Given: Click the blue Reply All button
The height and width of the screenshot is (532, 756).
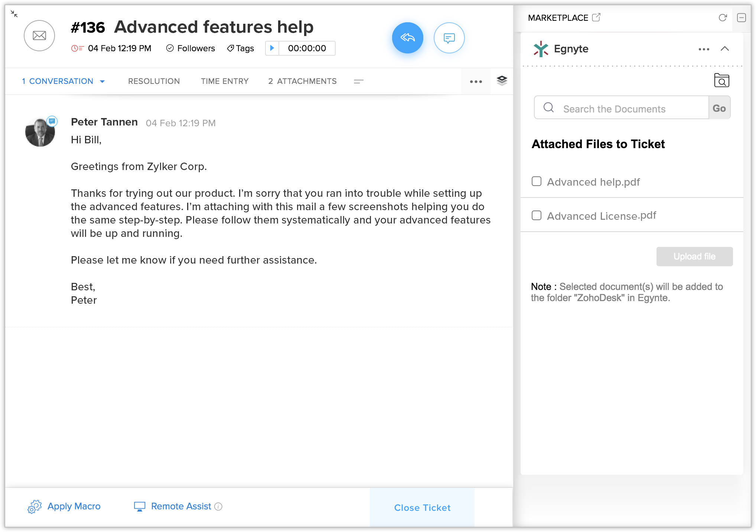Looking at the screenshot, I should (x=407, y=38).
